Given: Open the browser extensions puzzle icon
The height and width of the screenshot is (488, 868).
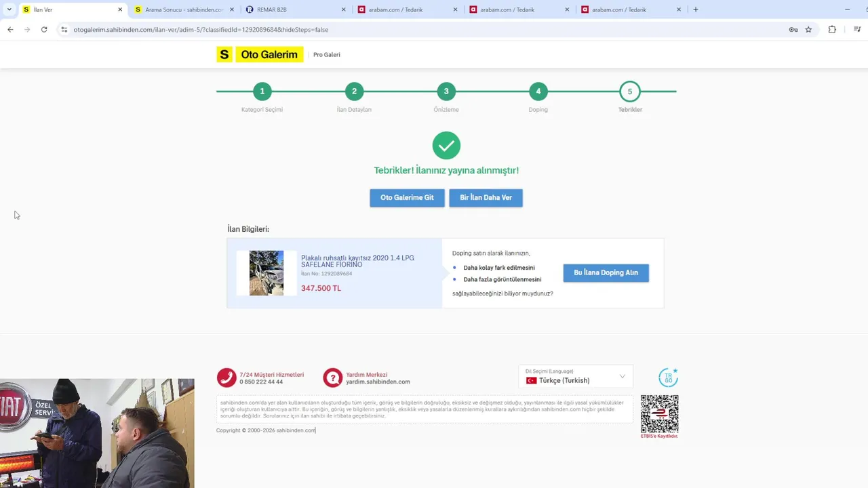Looking at the screenshot, I should (832, 30).
